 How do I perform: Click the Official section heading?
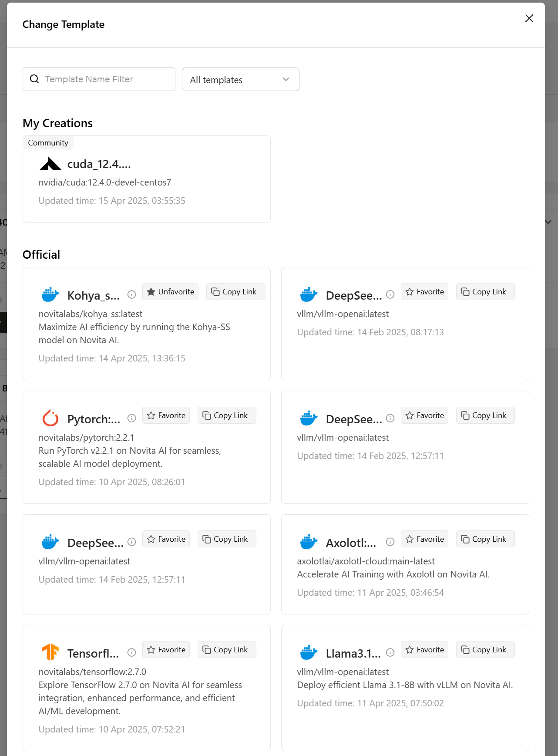[x=41, y=255]
